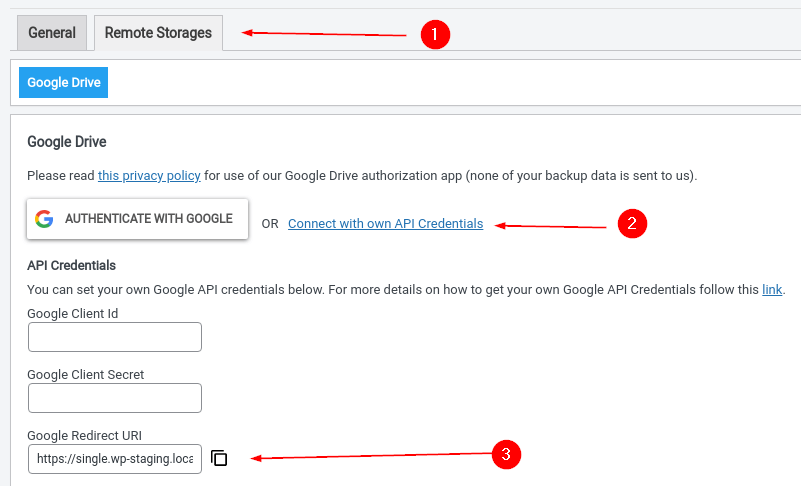Focus the Google Client Secret input field

pyautogui.click(x=115, y=398)
